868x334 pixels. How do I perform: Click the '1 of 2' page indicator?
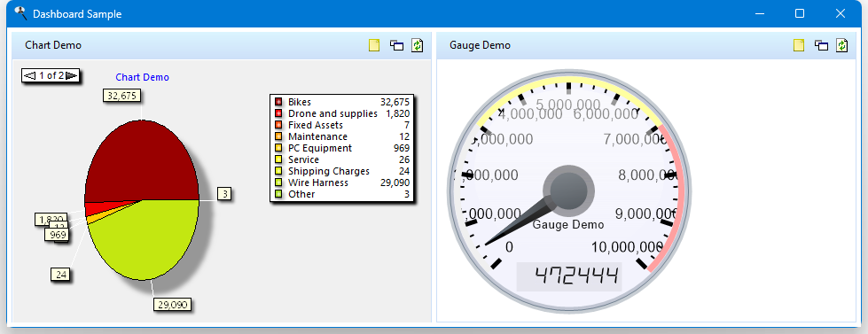point(51,75)
